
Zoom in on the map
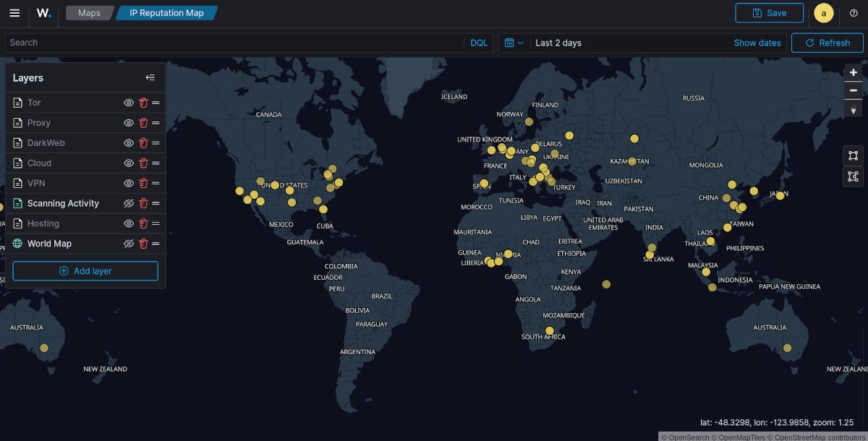tap(854, 72)
